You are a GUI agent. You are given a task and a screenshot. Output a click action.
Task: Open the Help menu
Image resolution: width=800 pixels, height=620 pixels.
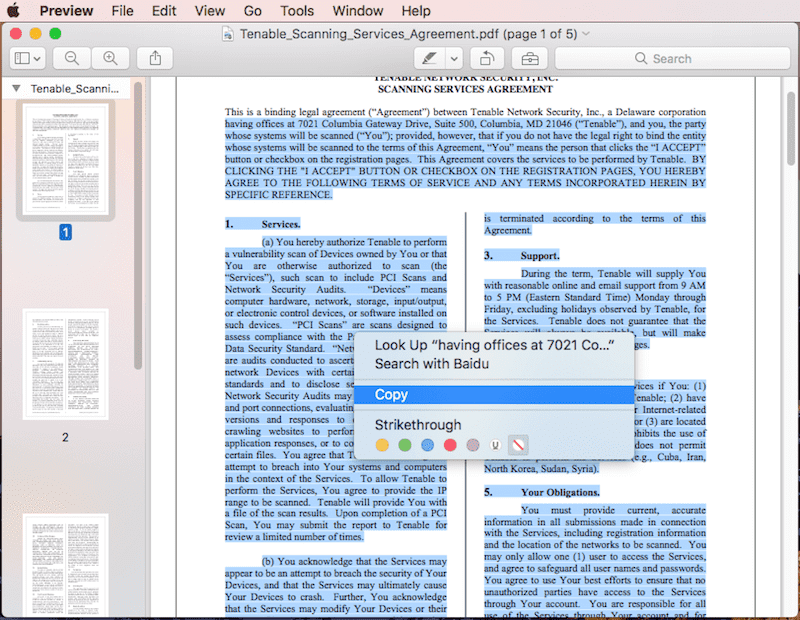pyautogui.click(x=416, y=11)
